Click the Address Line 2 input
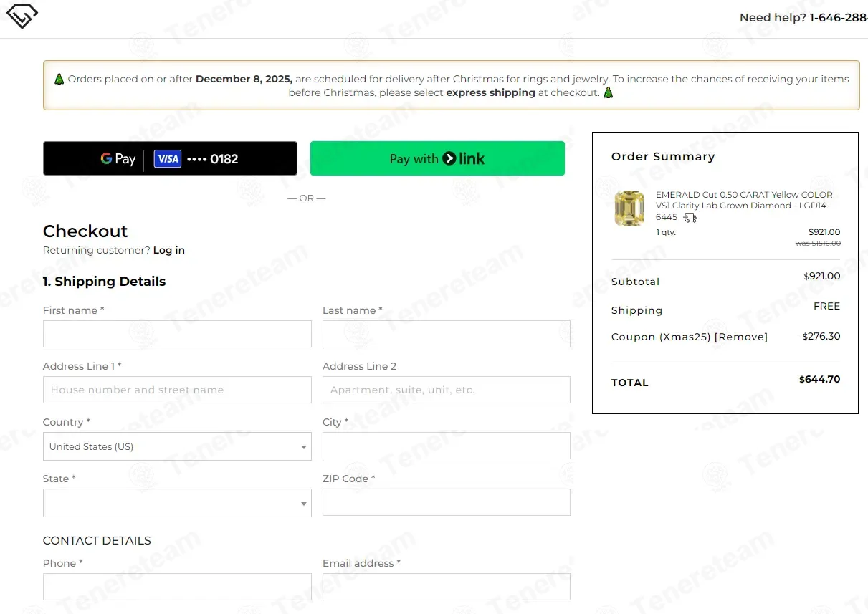 click(x=446, y=390)
